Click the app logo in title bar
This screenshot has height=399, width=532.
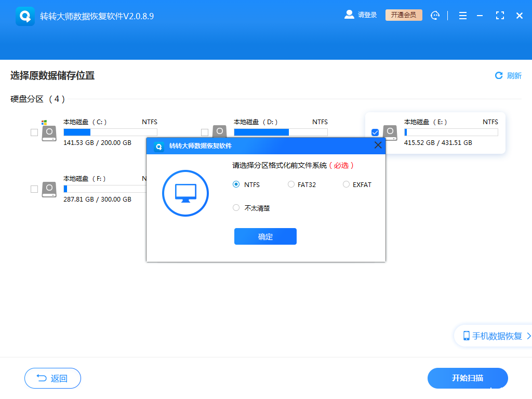(25, 16)
